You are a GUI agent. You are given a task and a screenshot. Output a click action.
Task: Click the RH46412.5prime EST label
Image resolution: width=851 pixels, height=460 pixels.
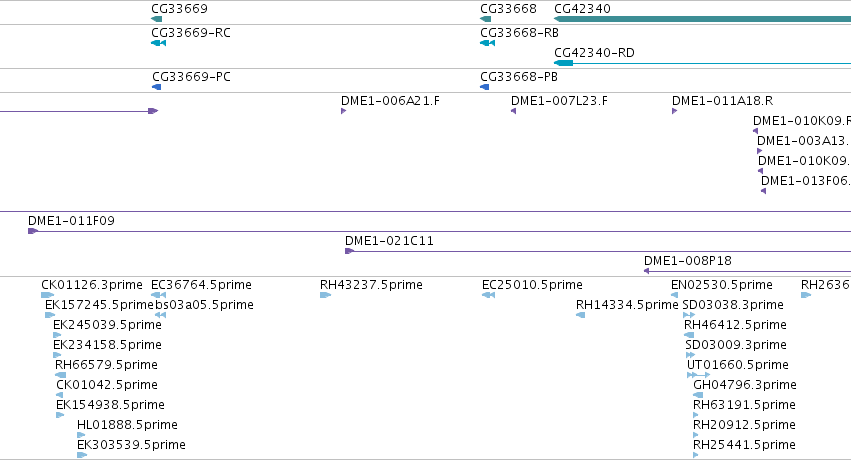(x=735, y=325)
